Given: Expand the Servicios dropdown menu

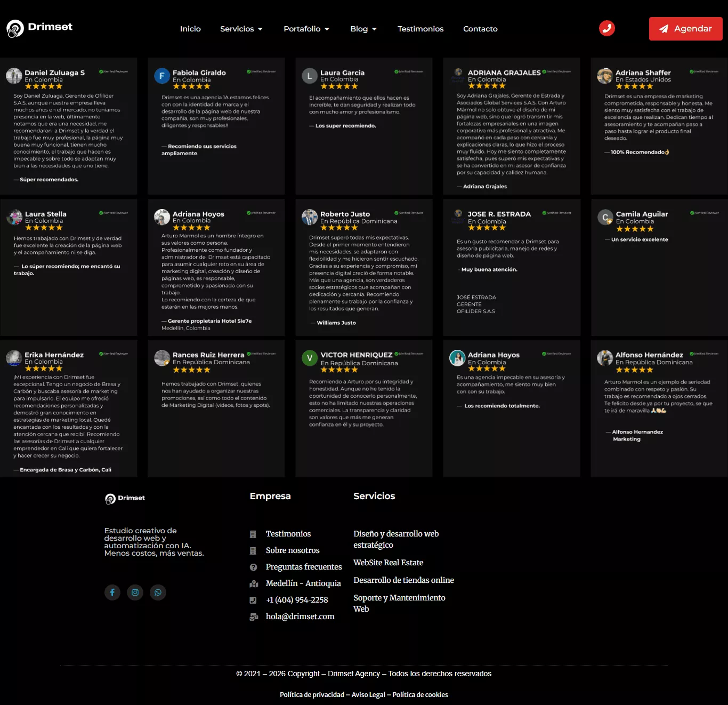Looking at the screenshot, I should tap(241, 29).
